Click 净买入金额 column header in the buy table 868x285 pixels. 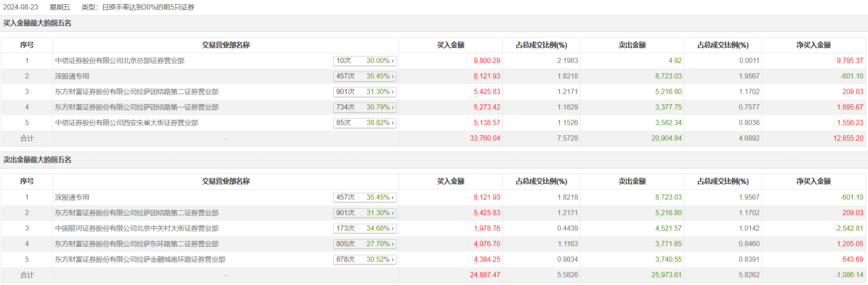(813, 45)
